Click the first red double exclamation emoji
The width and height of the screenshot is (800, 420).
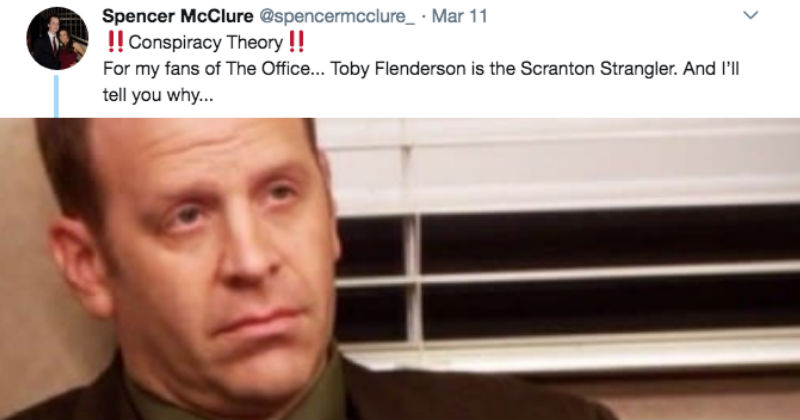coord(116,42)
